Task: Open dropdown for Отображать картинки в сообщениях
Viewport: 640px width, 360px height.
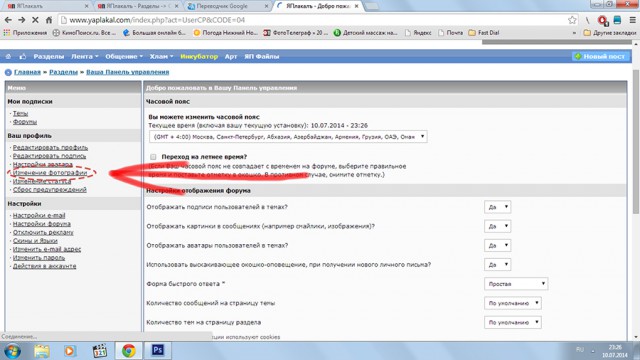Action: pos(497,226)
